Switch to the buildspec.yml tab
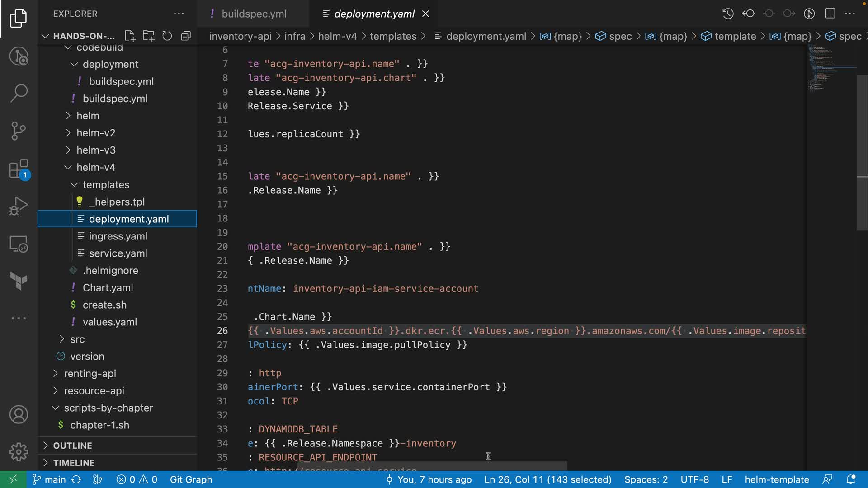Screen dimensions: 868x488 click(253, 14)
